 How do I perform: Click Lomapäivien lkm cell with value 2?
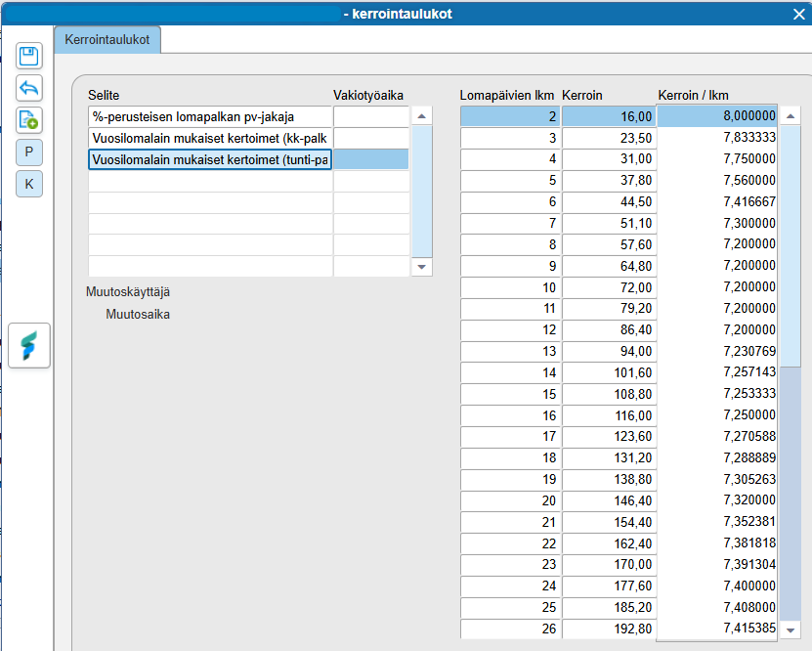510,116
